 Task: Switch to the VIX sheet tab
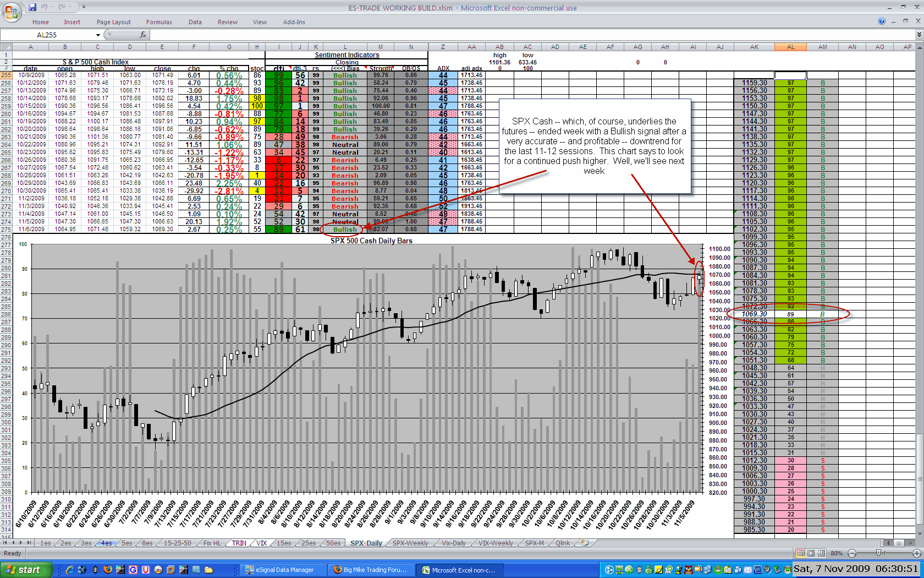[262, 543]
